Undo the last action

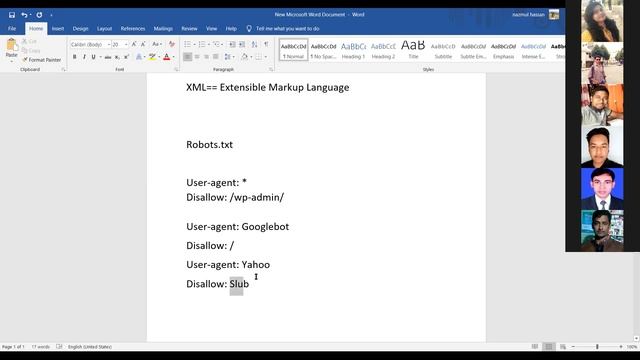coord(24,15)
